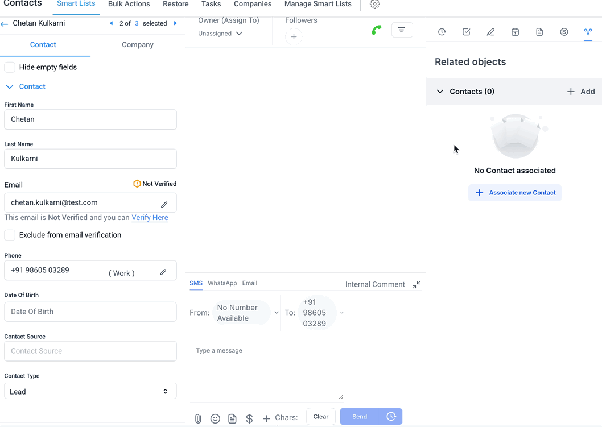Select the Contact tab
Viewport: 602px width, 427px height.
click(43, 45)
